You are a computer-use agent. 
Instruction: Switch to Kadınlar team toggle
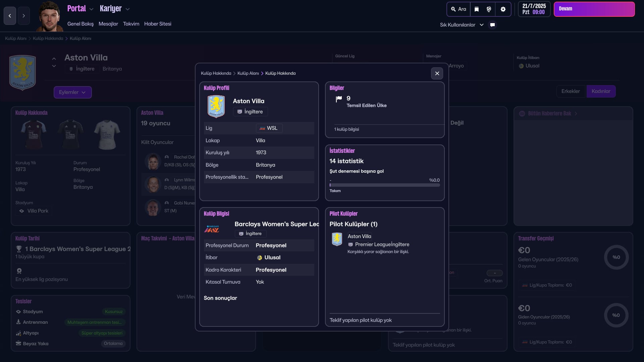click(x=601, y=91)
